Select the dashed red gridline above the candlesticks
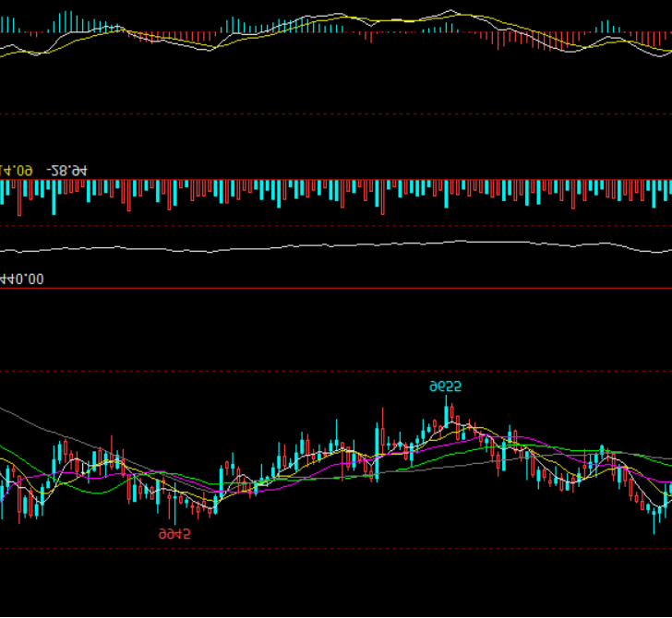The height and width of the screenshot is (618, 672). (336, 373)
